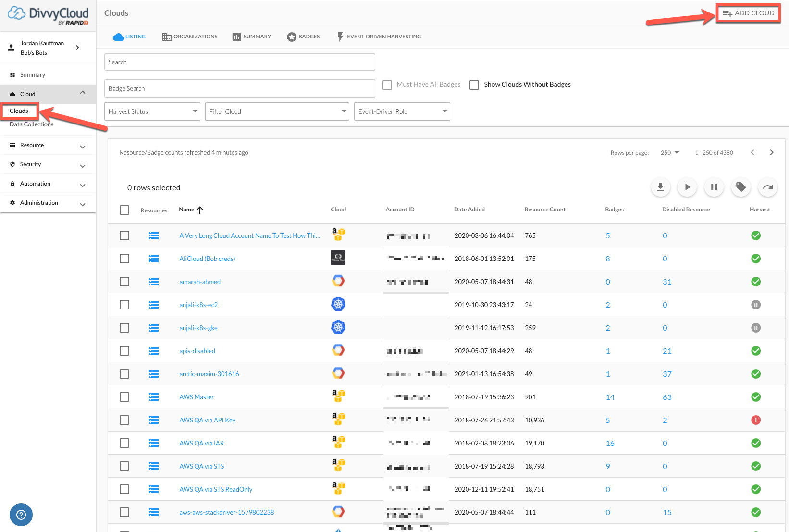Click the GCP icon in apis-disabled row
The height and width of the screenshot is (532, 789).
(x=338, y=350)
